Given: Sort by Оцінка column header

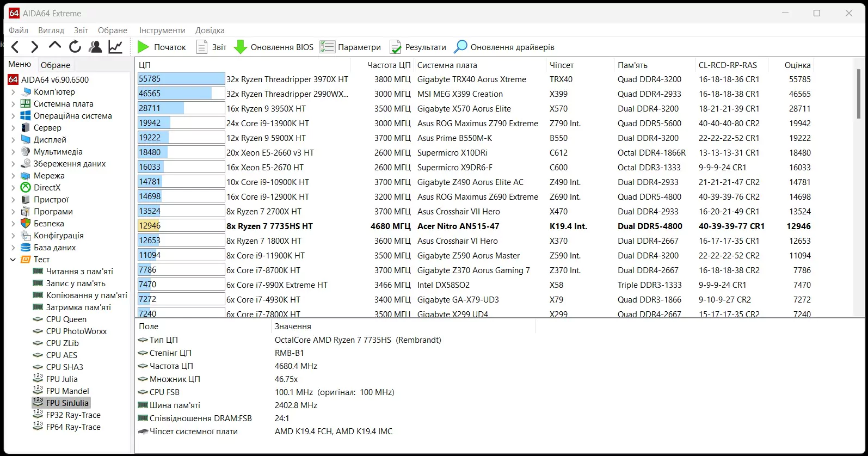Looking at the screenshot, I should point(791,65).
